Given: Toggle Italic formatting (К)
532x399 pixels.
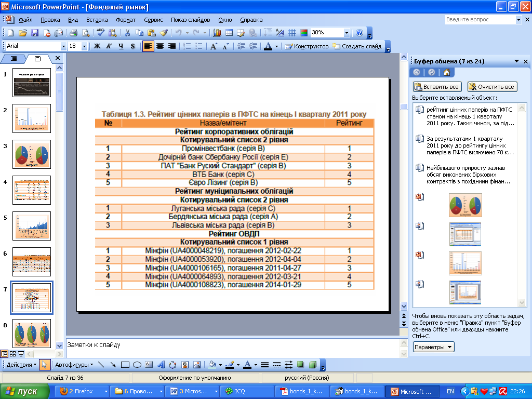Looking at the screenshot, I should click(x=109, y=46).
